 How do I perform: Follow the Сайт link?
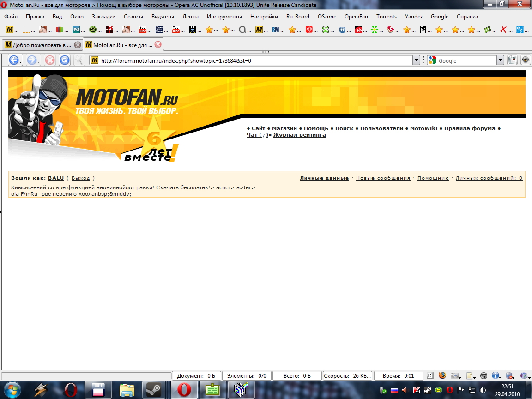tap(258, 128)
